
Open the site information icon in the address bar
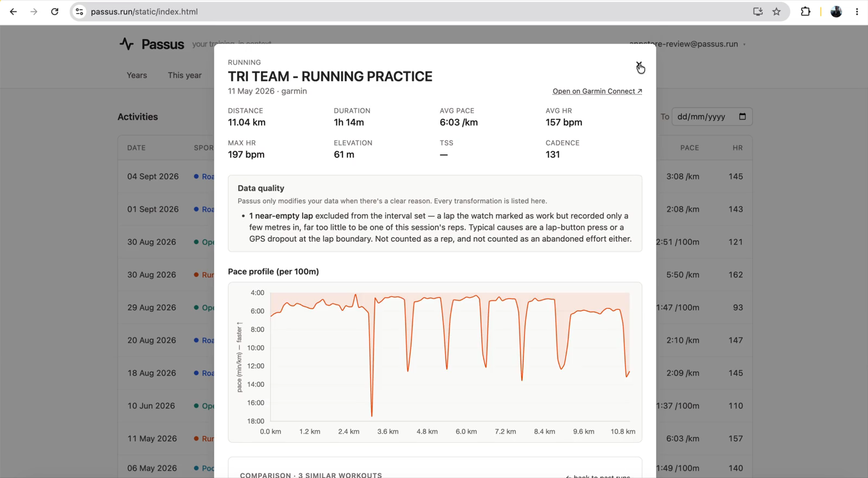80,11
